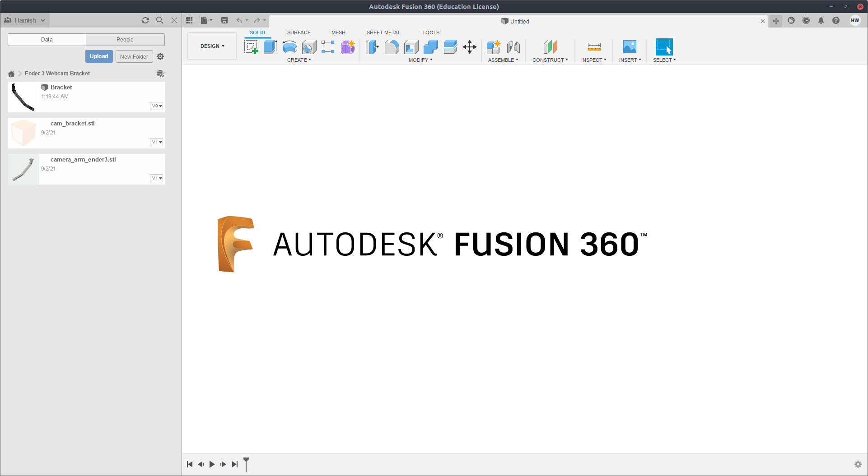Refresh the data panel
The height and width of the screenshot is (476, 868).
point(145,20)
